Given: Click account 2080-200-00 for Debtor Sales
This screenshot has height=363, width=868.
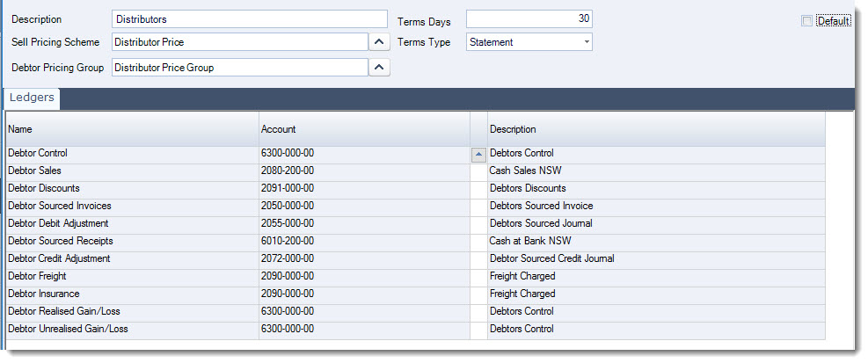Looking at the screenshot, I should 364,171.
